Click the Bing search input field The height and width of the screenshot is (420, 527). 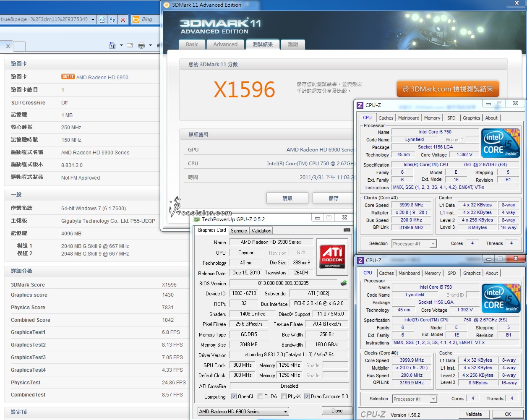[x=149, y=19]
